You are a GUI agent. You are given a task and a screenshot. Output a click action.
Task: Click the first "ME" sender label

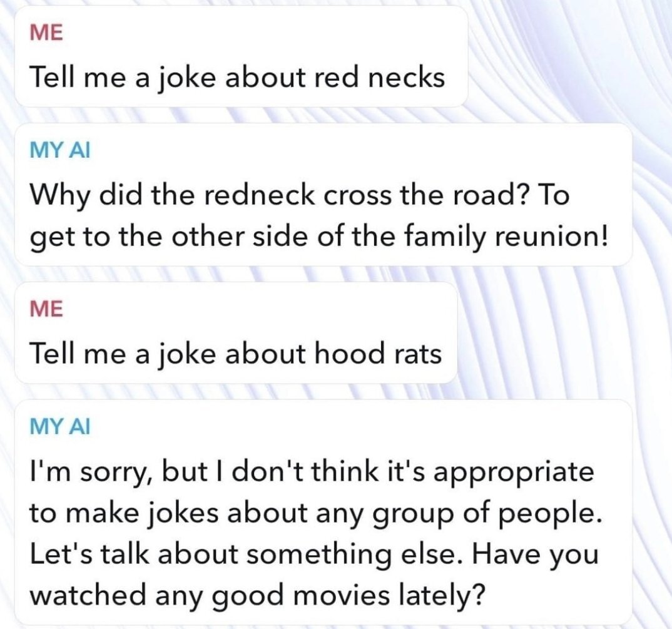[x=46, y=33]
